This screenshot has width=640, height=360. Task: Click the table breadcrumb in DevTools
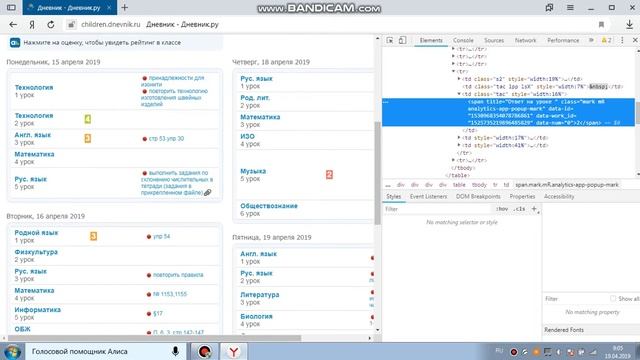click(x=459, y=185)
